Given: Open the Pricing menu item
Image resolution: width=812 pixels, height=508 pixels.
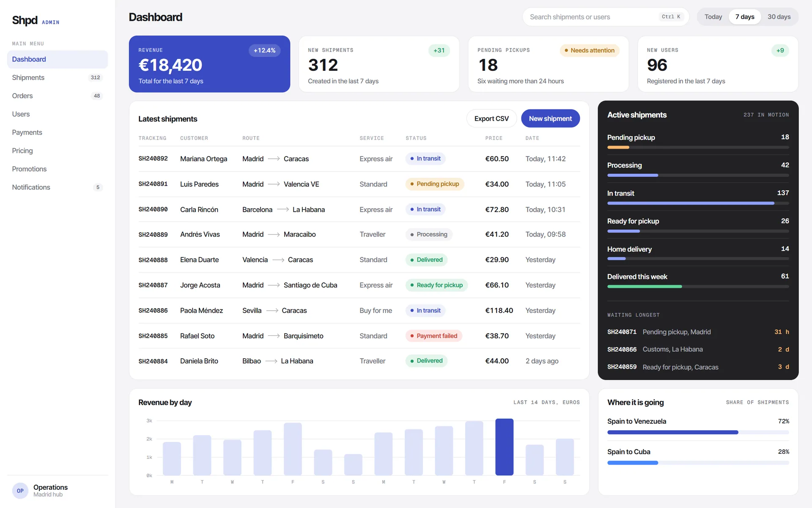Looking at the screenshot, I should 58,150.
